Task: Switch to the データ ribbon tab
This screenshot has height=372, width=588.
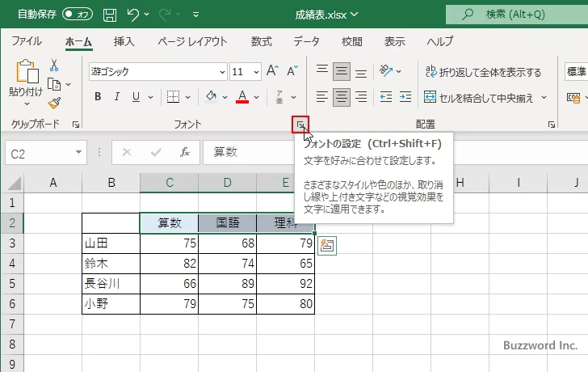Action: [306, 41]
